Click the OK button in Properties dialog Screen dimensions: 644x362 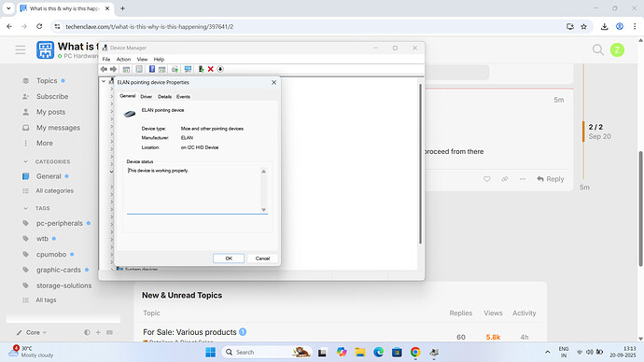coord(229,258)
